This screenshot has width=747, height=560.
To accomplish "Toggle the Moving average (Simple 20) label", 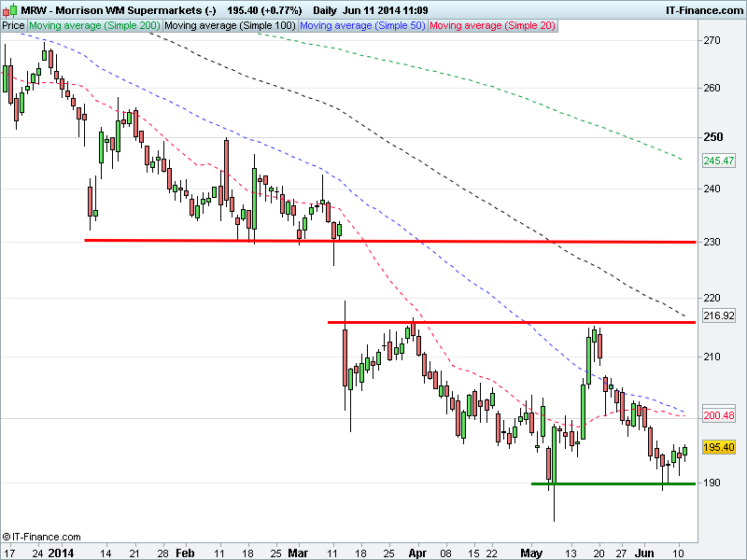I will (x=492, y=26).
